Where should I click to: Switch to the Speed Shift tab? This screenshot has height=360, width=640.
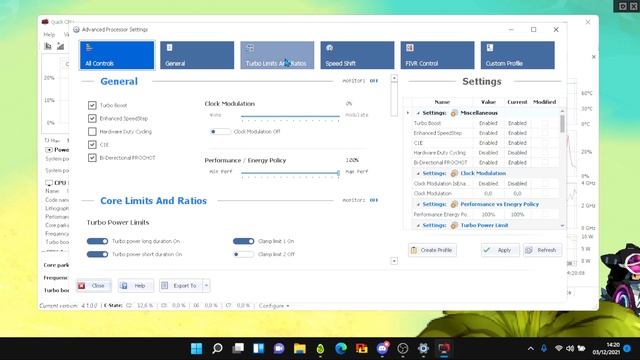tap(357, 55)
